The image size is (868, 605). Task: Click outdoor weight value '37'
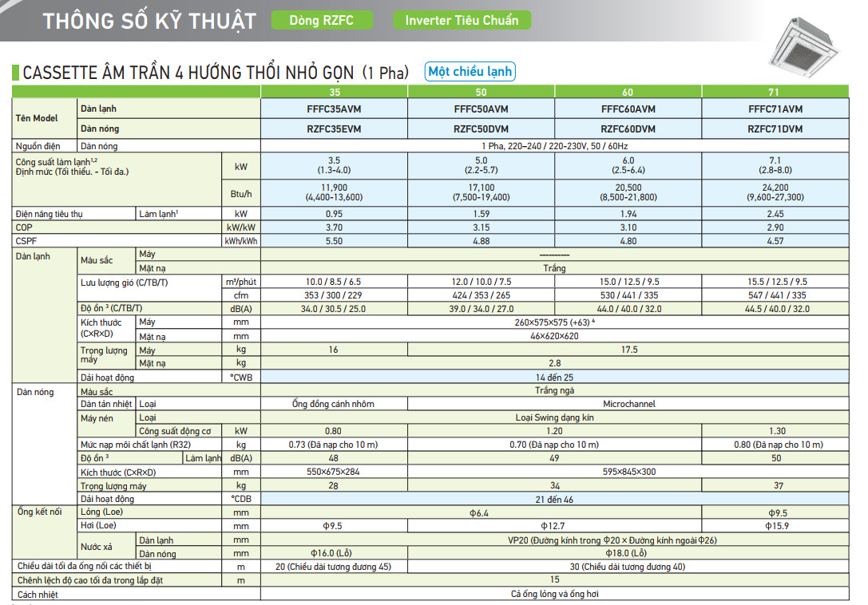point(779,486)
